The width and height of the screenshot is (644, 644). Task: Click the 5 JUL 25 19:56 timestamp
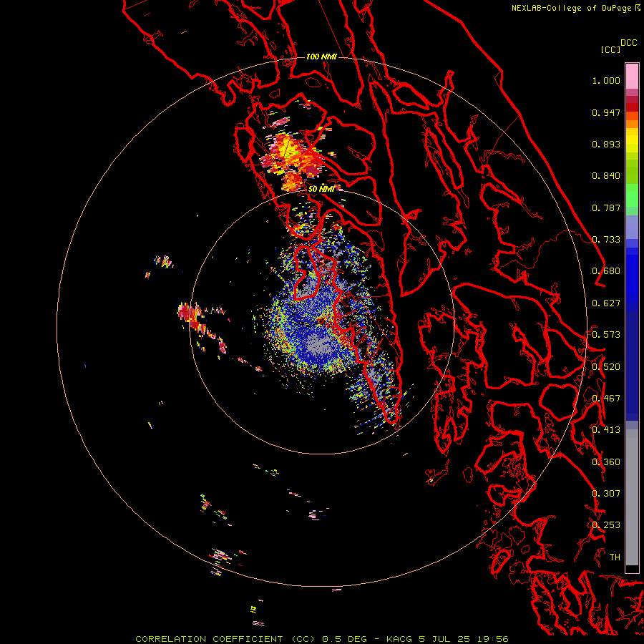pyautogui.click(x=464, y=639)
